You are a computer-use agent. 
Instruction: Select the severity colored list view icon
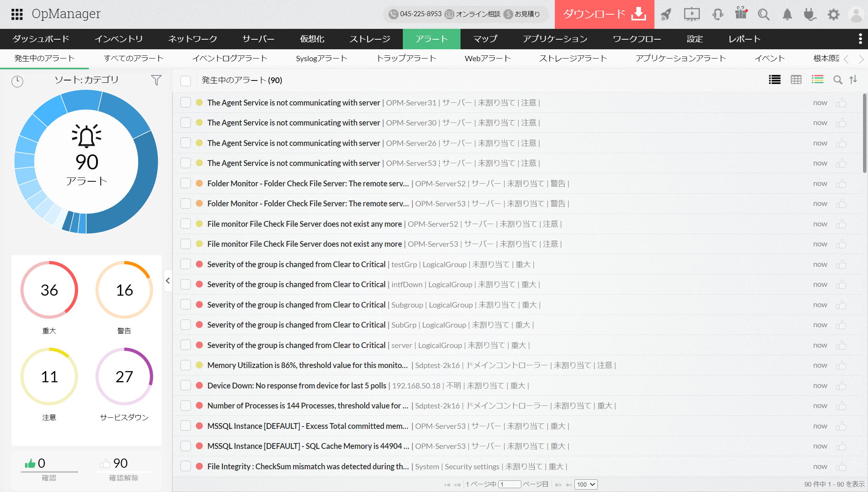coord(817,80)
